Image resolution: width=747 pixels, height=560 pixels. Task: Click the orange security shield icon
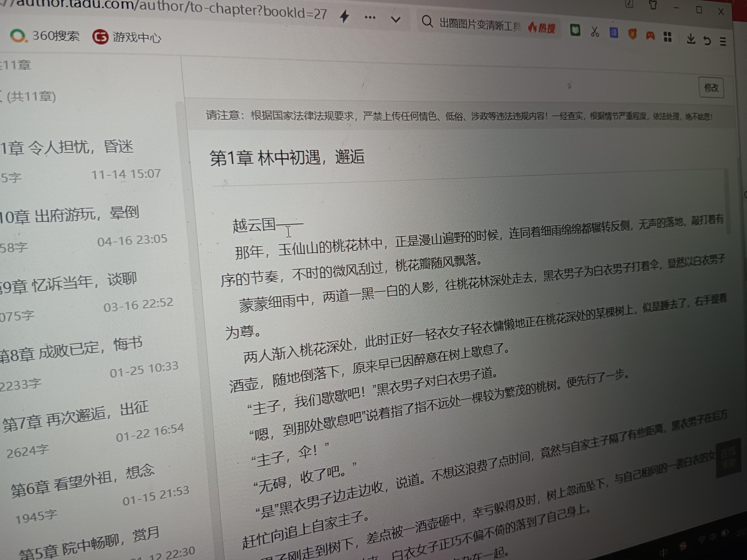[632, 34]
